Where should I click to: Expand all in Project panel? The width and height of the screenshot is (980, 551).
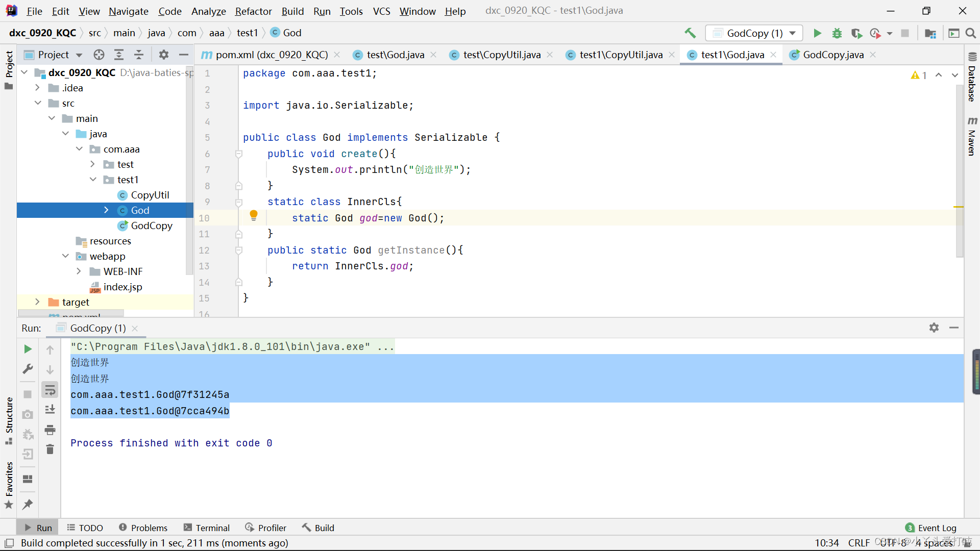119,55
